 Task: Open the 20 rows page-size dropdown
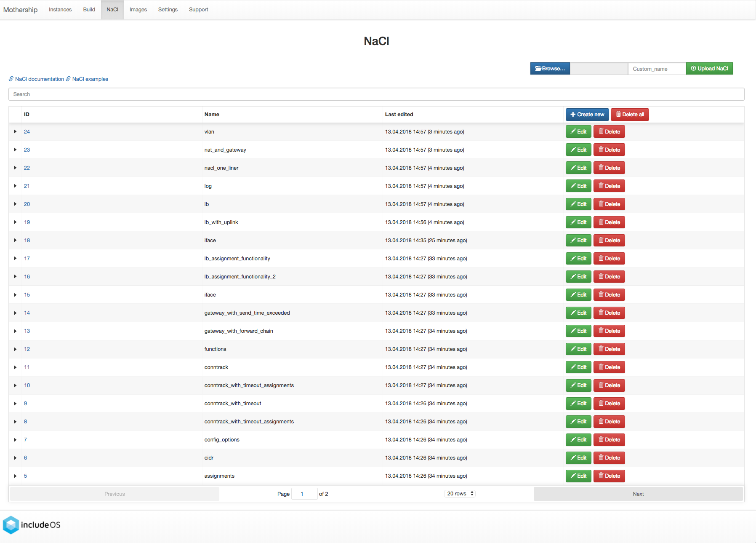tap(460, 493)
